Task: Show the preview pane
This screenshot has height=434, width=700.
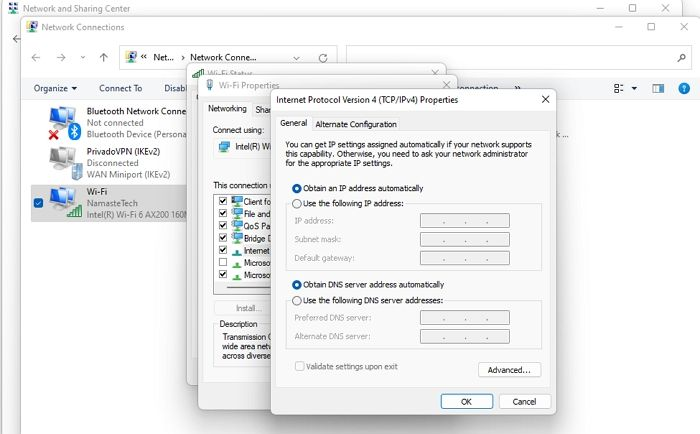Action: coord(658,88)
